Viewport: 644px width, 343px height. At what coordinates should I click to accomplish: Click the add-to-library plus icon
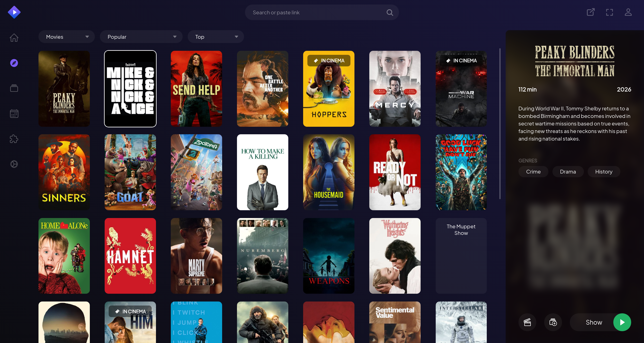[553, 322]
